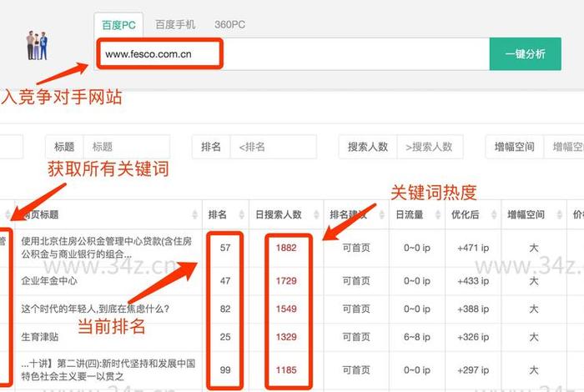Open the 企业年金中心 page title
584x392 pixels.
(x=49, y=281)
